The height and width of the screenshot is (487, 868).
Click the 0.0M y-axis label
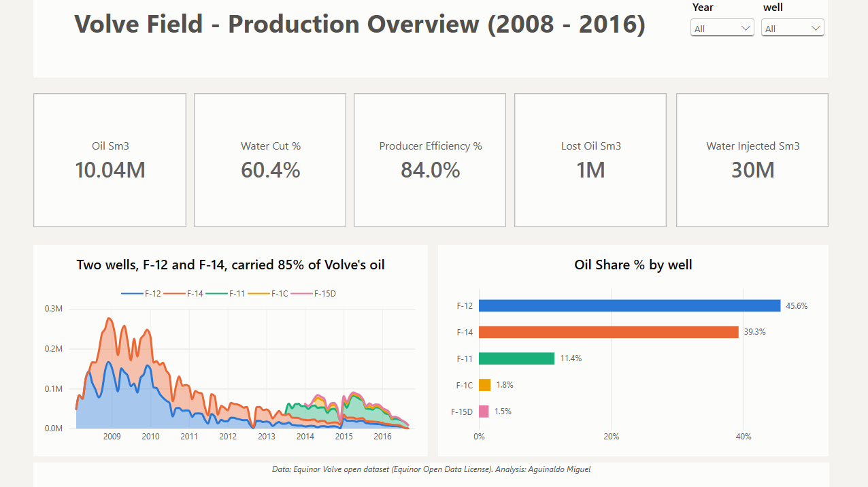pos(54,429)
